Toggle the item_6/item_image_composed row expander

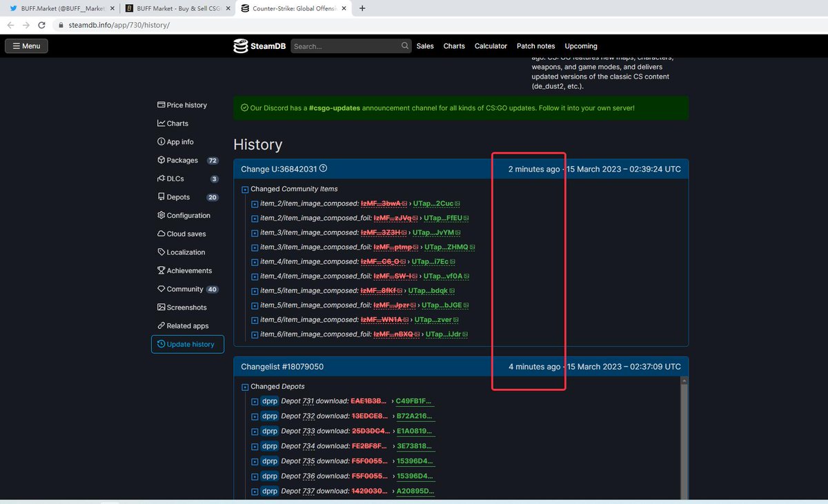(255, 320)
